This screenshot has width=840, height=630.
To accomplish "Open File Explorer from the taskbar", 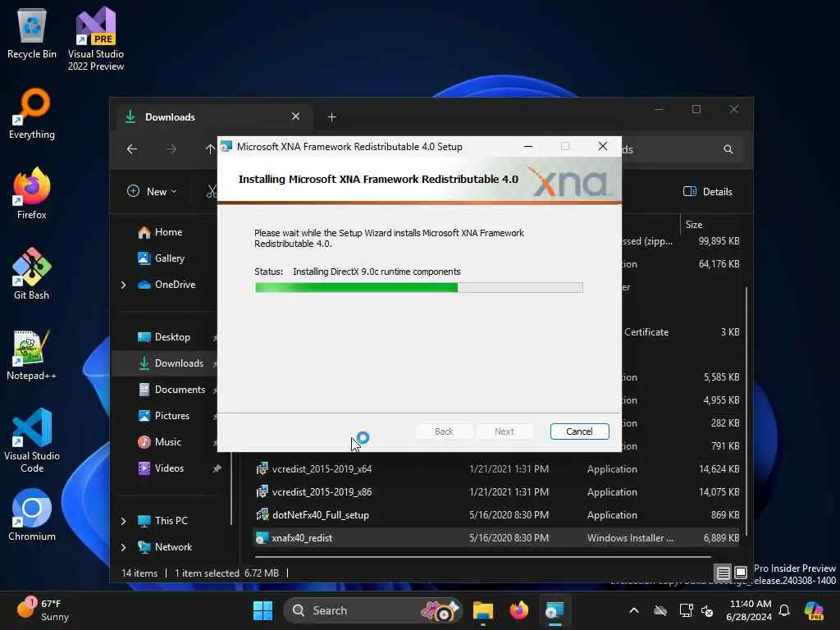I will pyautogui.click(x=482, y=610).
